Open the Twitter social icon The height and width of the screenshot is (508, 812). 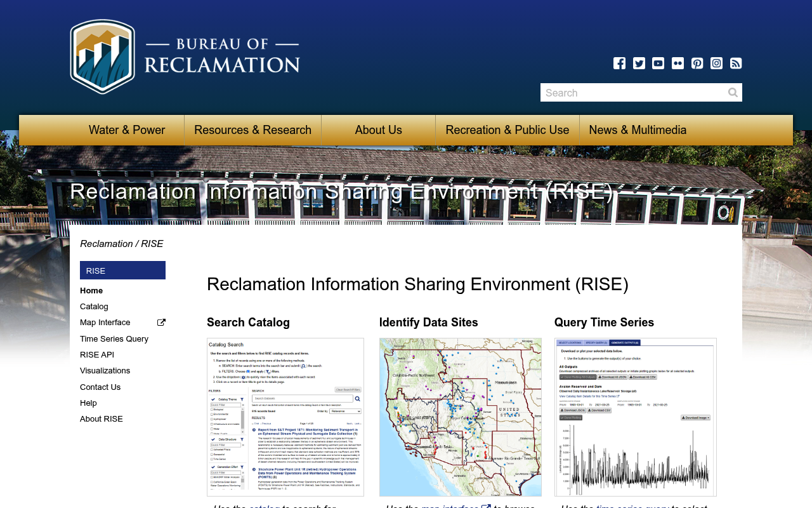click(639, 63)
